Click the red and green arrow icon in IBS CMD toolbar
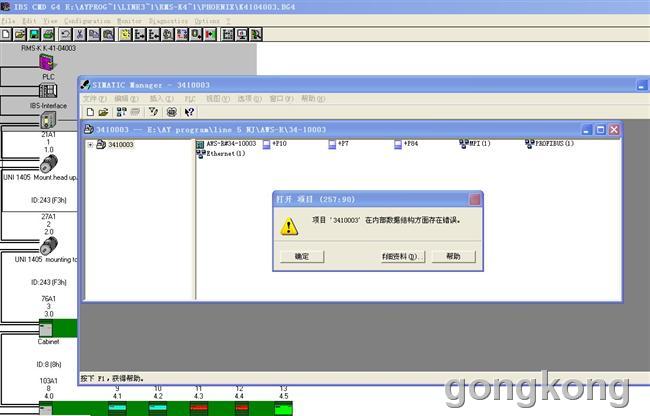 [210, 34]
